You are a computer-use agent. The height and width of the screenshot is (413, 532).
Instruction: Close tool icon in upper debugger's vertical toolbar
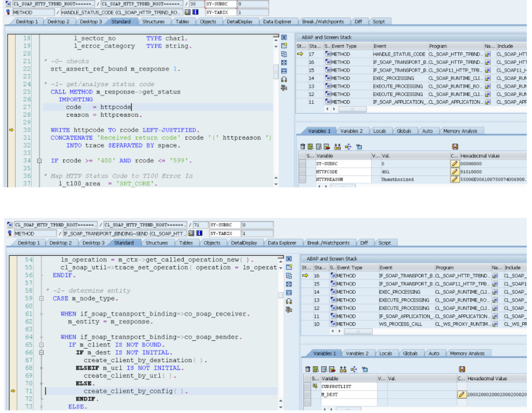pyautogui.click(x=284, y=38)
